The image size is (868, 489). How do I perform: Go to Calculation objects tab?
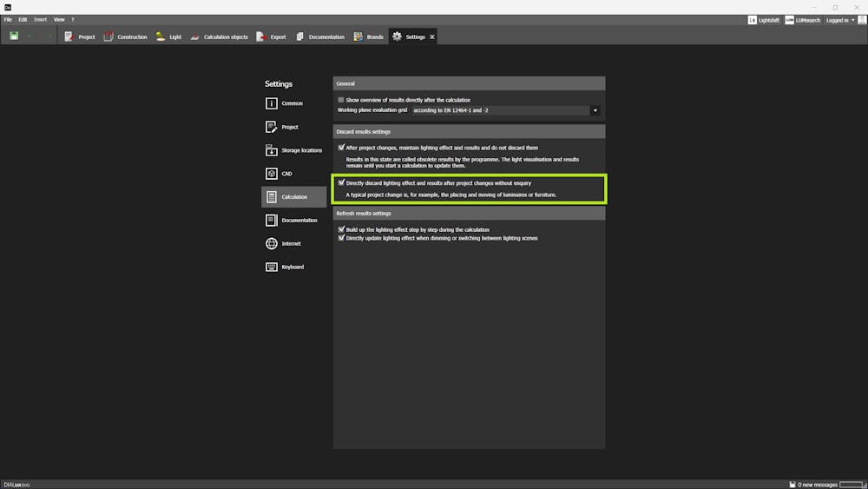pyautogui.click(x=220, y=36)
